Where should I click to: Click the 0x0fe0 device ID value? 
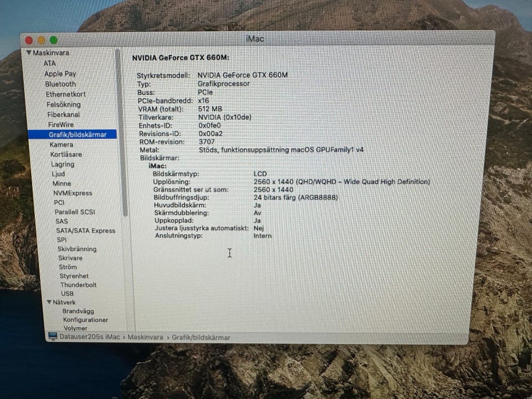click(x=209, y=126)
